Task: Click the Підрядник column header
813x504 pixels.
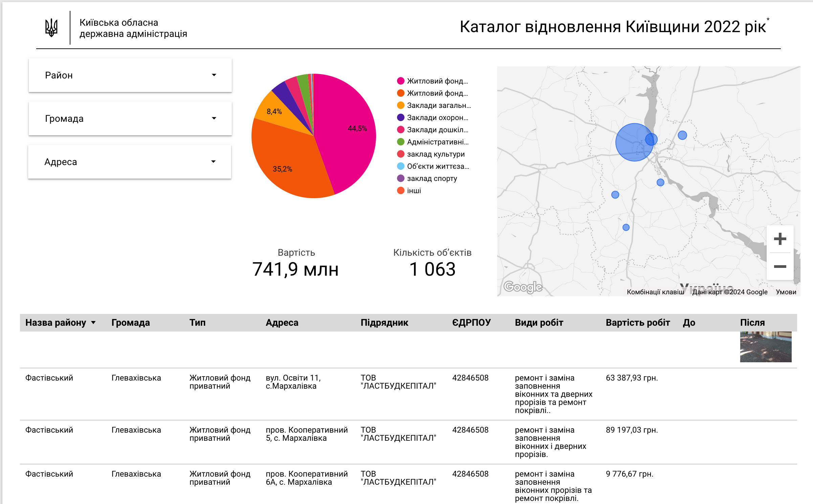Action: pos(384,323)
